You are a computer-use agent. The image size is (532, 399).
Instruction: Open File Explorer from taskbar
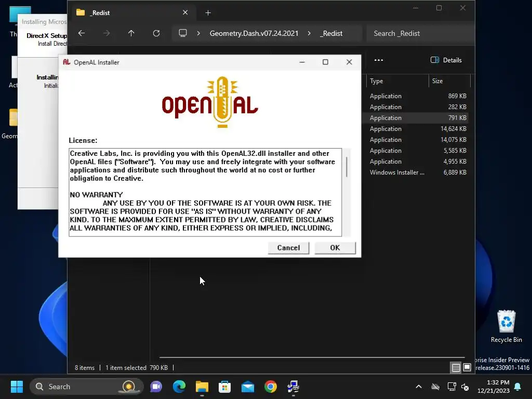pyautogui.click(x=202, y=387)
